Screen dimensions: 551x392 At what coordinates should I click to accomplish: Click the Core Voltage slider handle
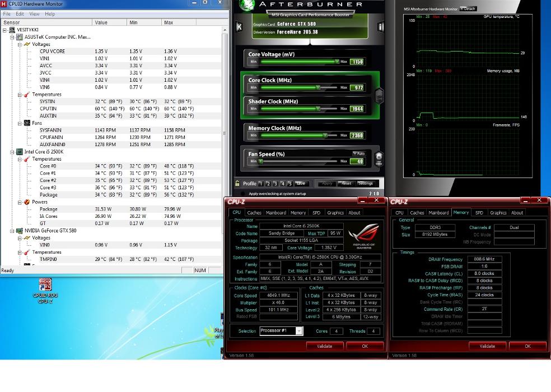337,62
